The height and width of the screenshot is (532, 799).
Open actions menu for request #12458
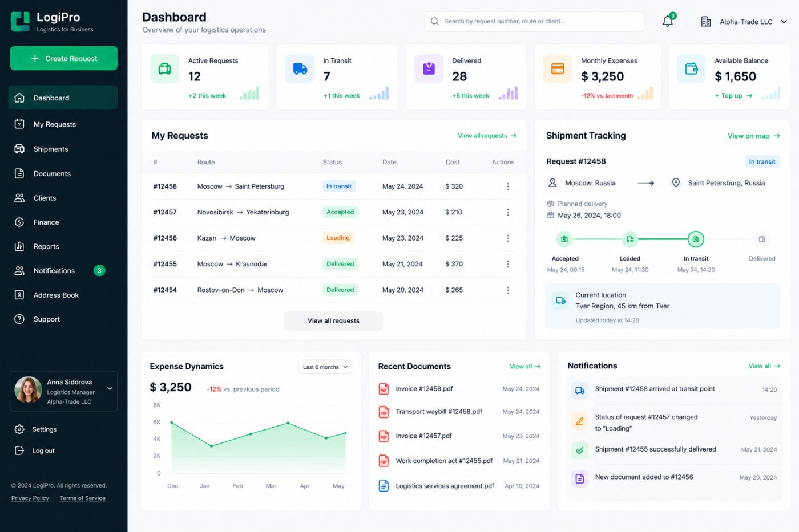[x=507, y=186]
